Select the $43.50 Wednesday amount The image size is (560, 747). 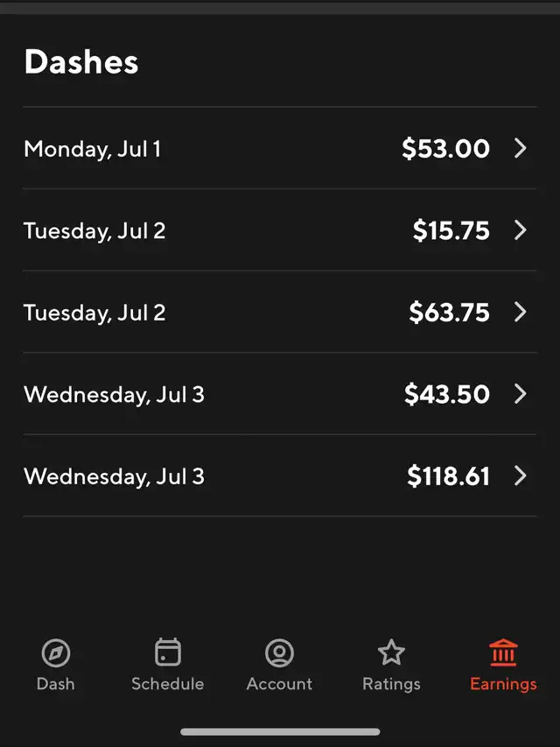(x=446, y=394)
